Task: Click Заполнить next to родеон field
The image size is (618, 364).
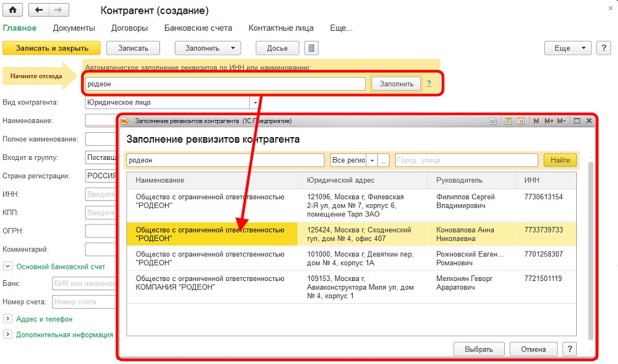Action: 396,84
